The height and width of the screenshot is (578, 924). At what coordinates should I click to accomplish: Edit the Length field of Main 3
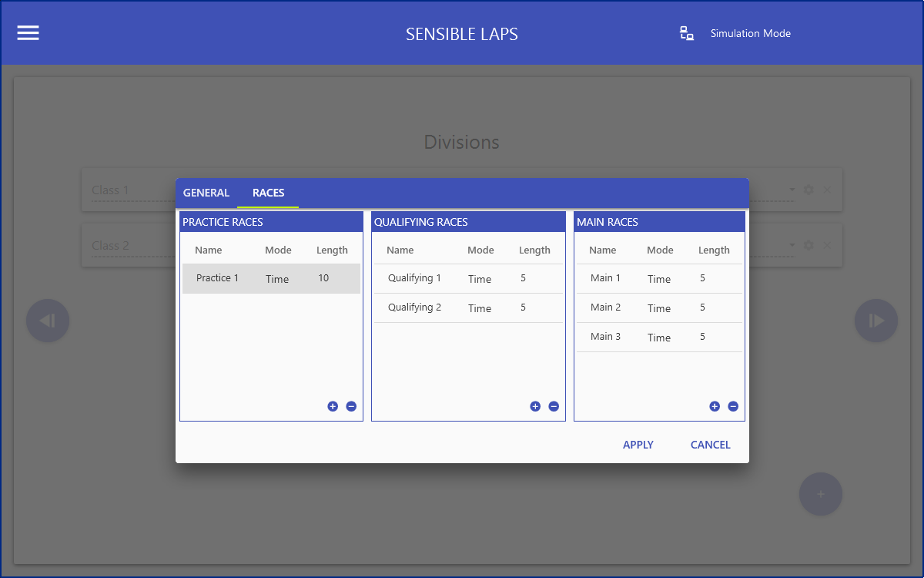pyautogui.click(x=703, y=337)
